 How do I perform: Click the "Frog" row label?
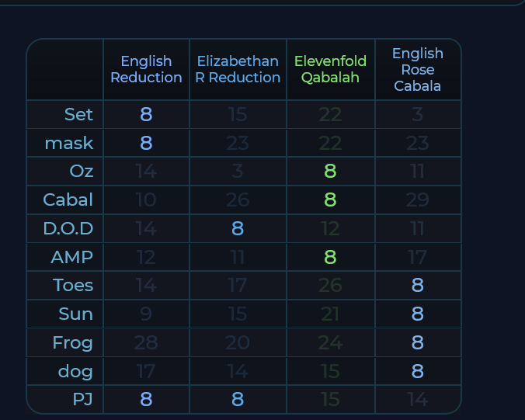point(72,342)
